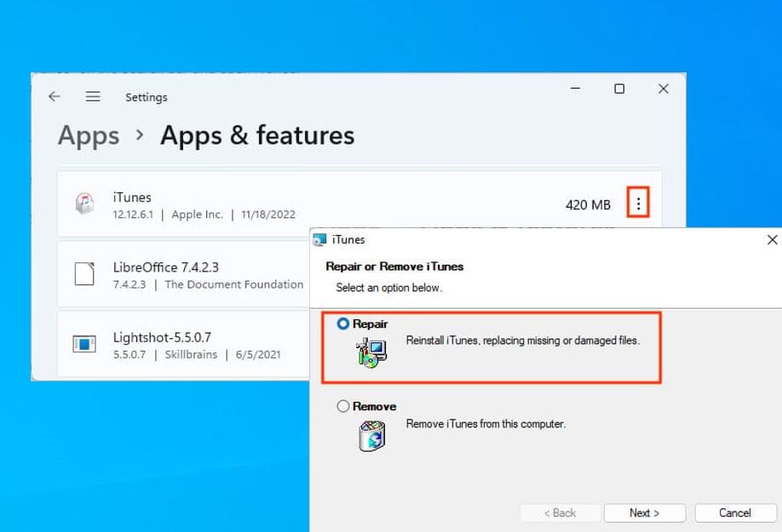The height and width of the screenshot is (532, 782).
Task: Open iTunes three-dot options menu
Action: coord(638,204)
